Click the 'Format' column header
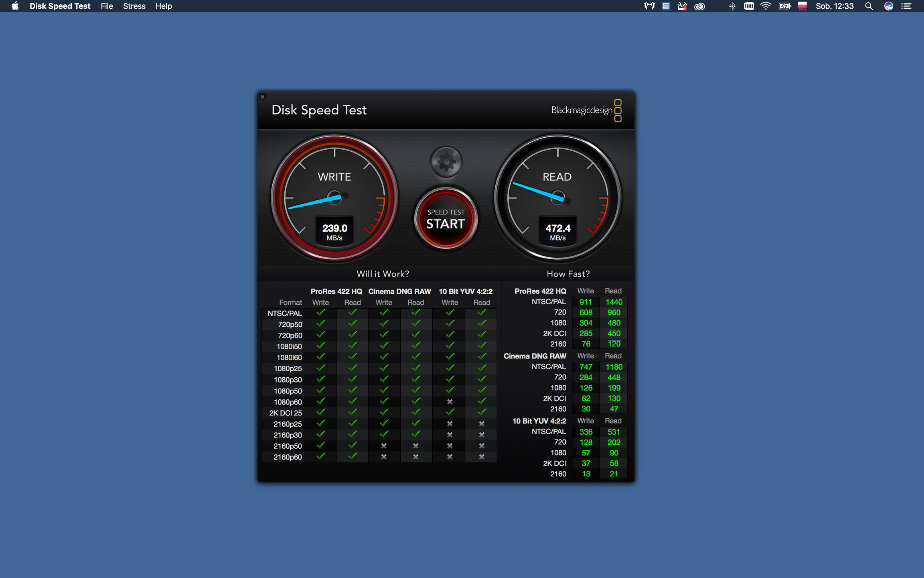 290,303
